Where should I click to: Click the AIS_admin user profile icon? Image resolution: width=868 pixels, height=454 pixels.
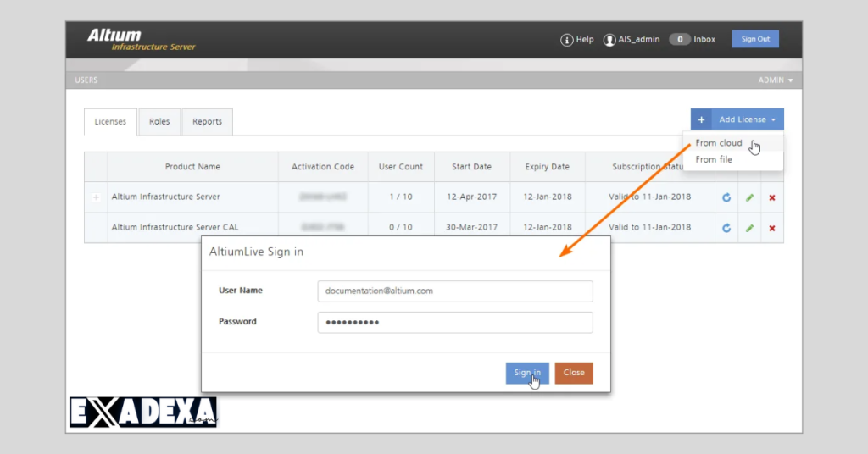609,40
